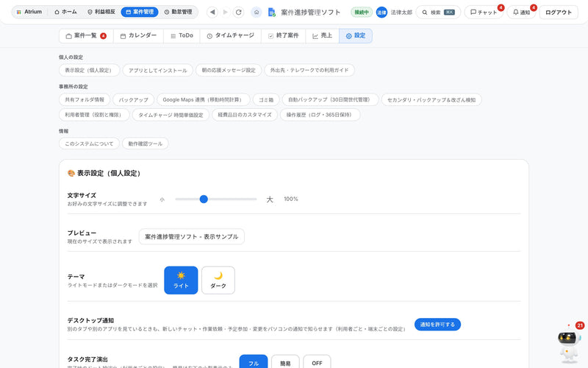The height and width of the screenshot is (368, 588).
Task: Open 表示設定（個人設定） chip
Action: click(89, 70)
